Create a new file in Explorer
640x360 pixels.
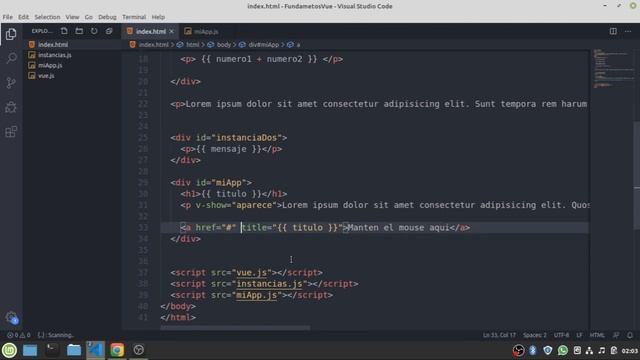[64, 31]
